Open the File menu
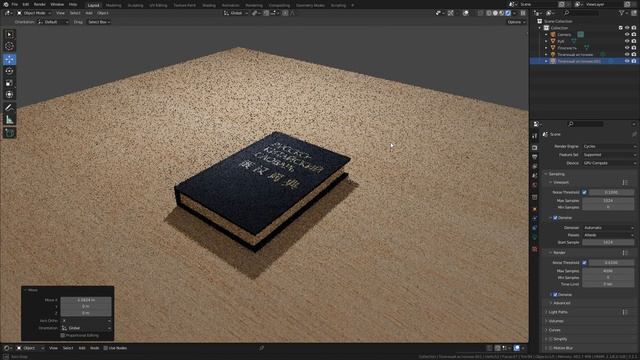The height and width of the screenshot is (360, 640). tap(15, 4)
